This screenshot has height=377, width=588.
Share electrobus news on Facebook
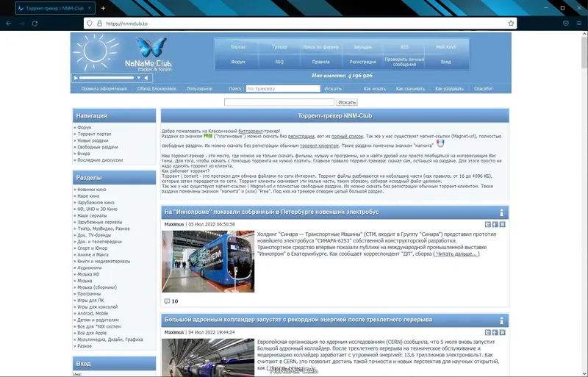tap(495, 224)
